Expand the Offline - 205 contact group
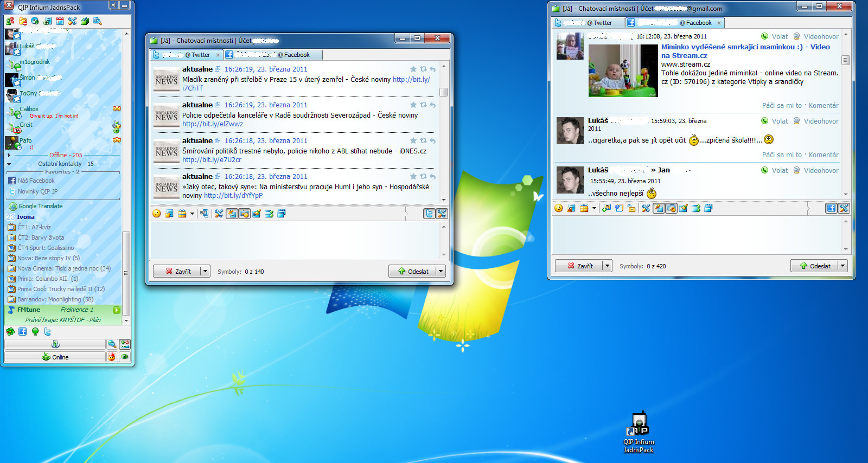 (x=9, y=155)
